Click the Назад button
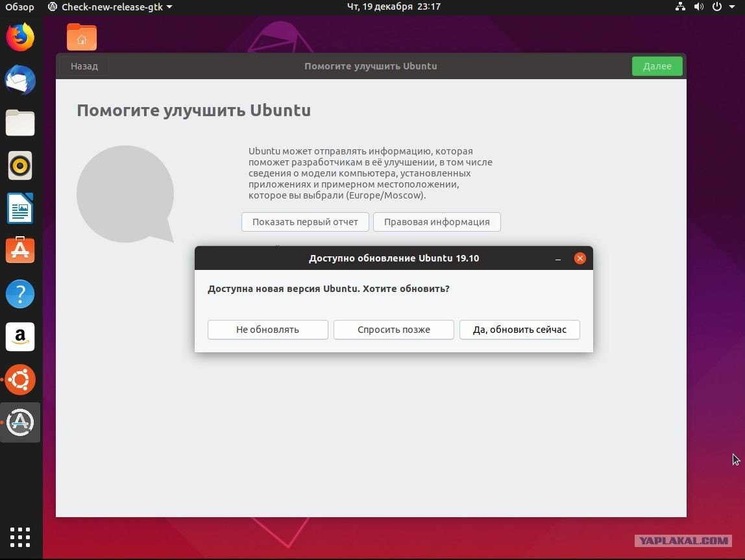The height and width of the screenshot is (560, 745). coord(84,66)
